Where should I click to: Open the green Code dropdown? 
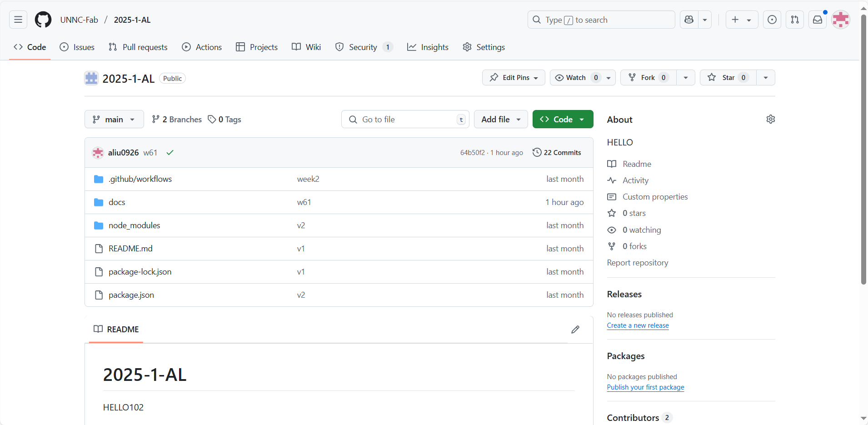coord(563,119)
